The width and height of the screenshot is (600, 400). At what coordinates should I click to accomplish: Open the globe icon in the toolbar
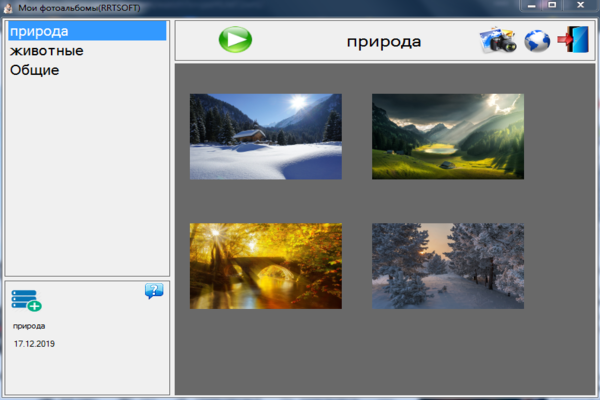(538, 42)
